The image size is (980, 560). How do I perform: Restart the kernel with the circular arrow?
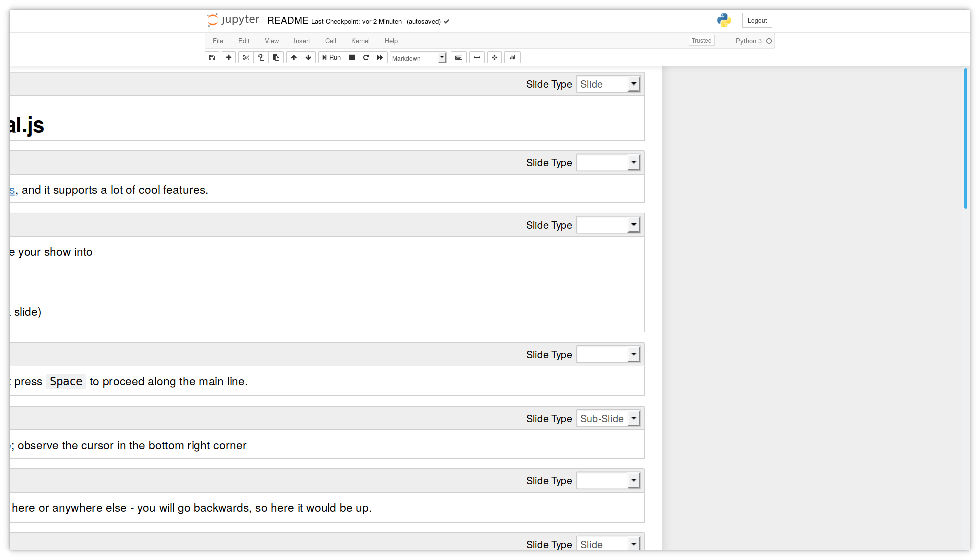366,58
